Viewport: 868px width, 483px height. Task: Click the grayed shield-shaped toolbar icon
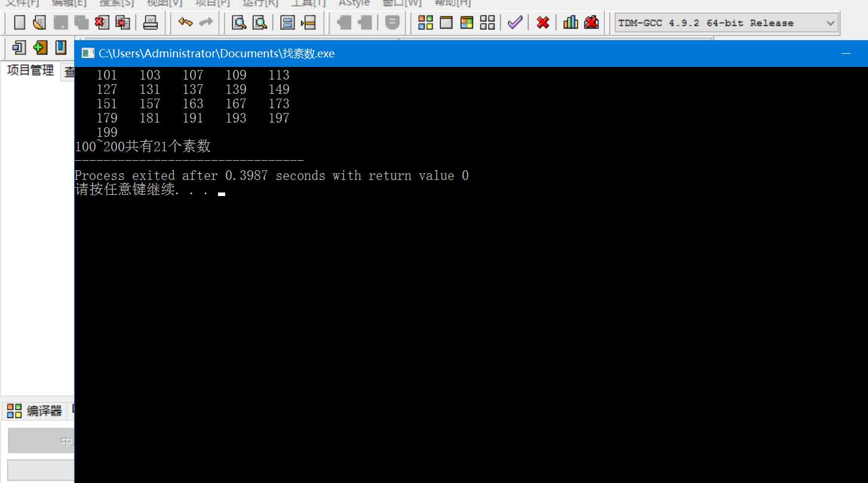pyautogui.click(x=392, y=23)
